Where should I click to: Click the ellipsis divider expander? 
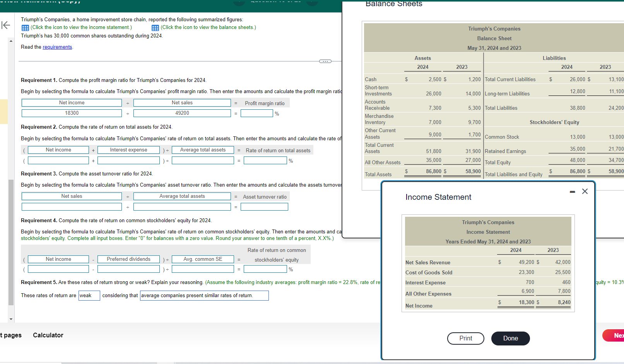click(325, 61)
